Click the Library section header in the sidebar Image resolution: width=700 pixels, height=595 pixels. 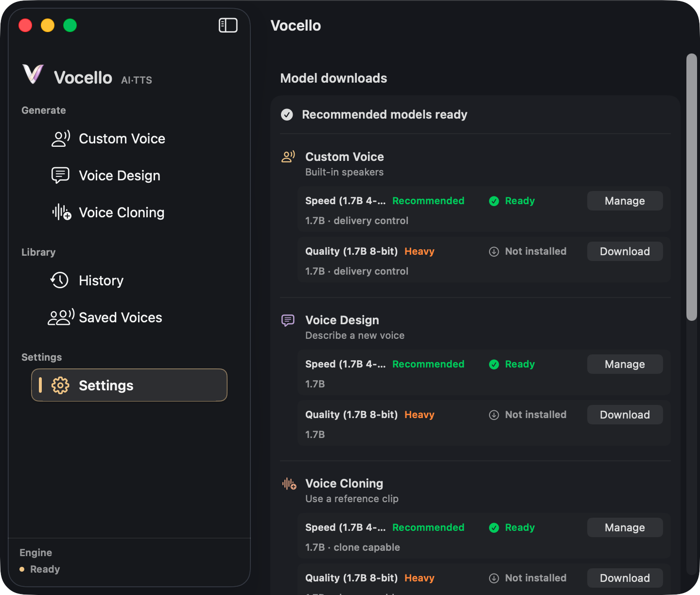(38, 252)
